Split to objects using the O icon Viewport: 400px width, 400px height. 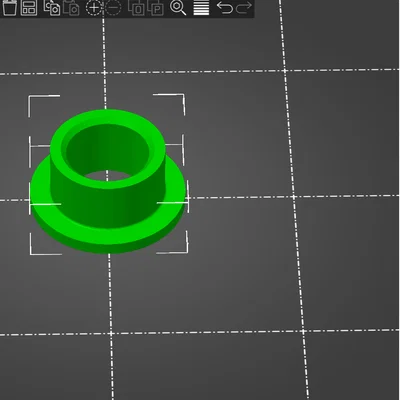[136, 7]
